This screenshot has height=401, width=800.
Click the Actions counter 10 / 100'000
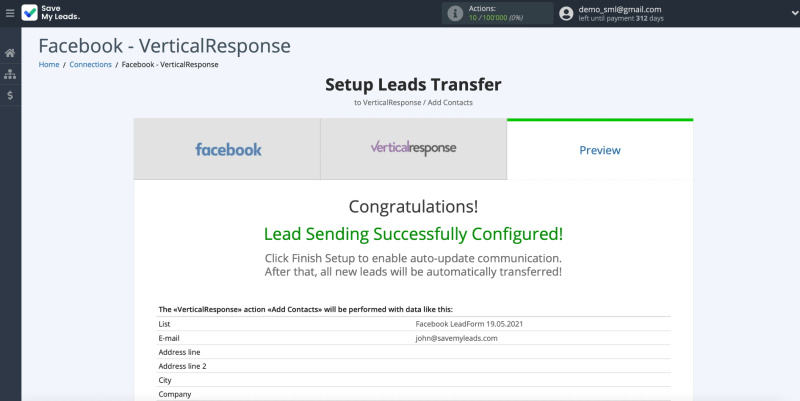pos(498,18)
